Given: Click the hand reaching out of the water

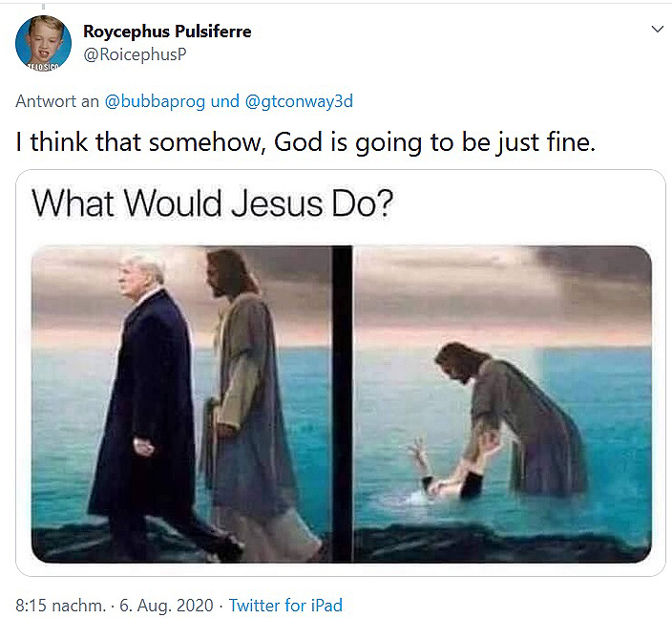Looking at the screenshot, I should coord(417,455).
